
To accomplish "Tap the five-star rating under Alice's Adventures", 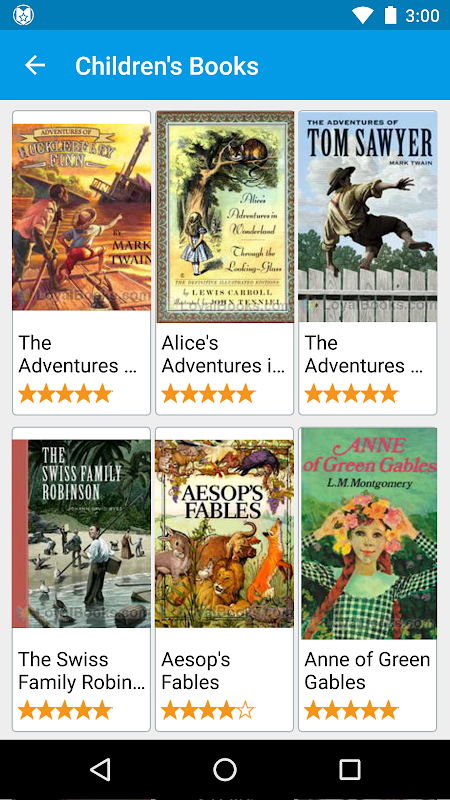I will click(x=208, y=393).
